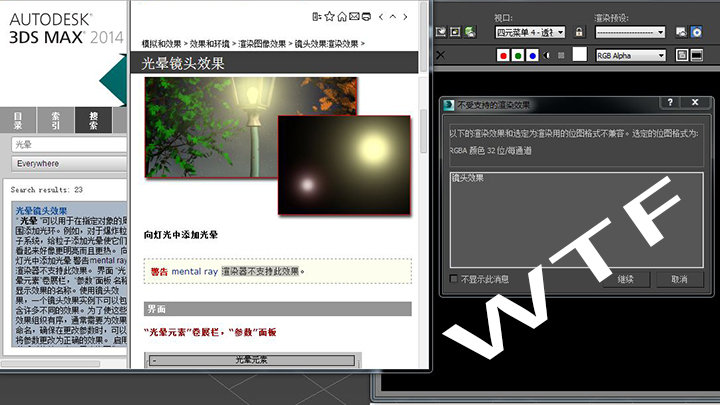Go to previous help topic arrow
This screenshot has width=720, height=405.
coord(381,17)
